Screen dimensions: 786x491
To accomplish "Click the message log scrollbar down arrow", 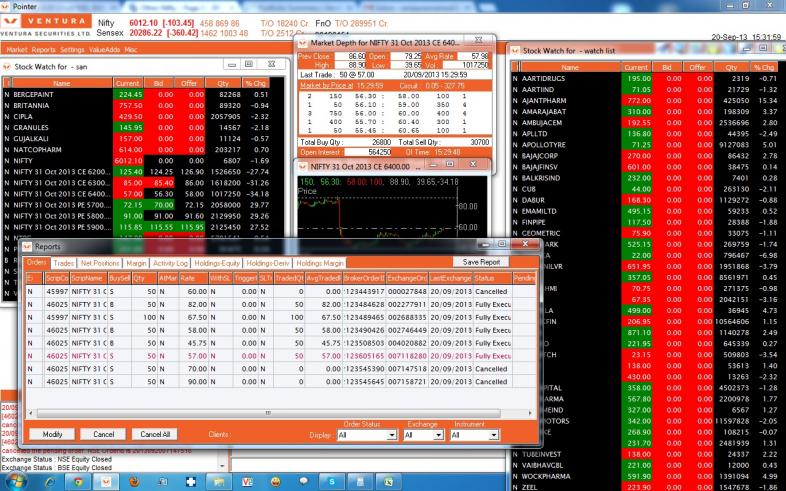I will click(223, 466).
